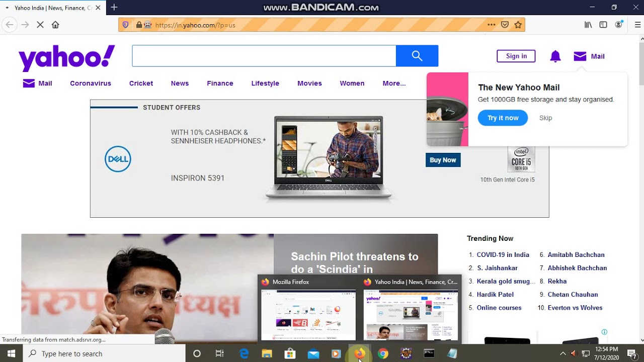
Task: Open Lifestyle nav item
Action: point(265,83)
